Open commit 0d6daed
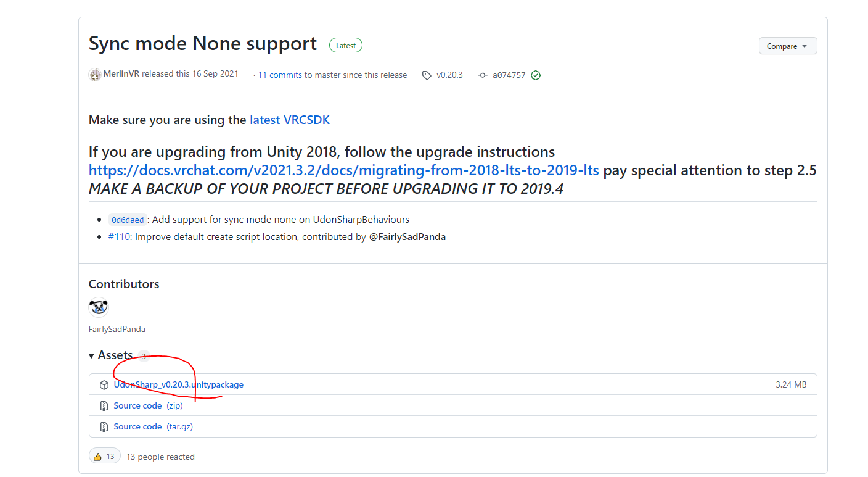The width and height of the screenshot is (868, 477). (128, 220)
